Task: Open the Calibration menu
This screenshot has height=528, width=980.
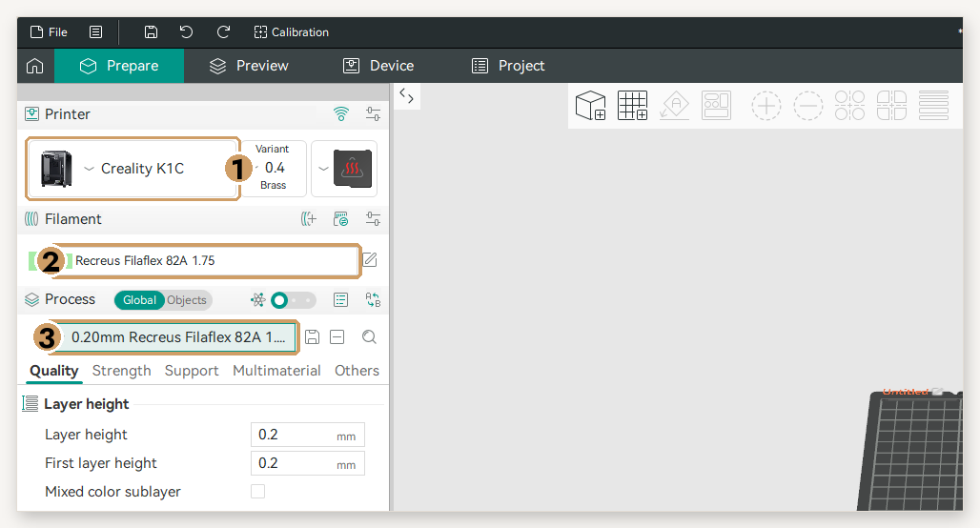Action: 292,31
